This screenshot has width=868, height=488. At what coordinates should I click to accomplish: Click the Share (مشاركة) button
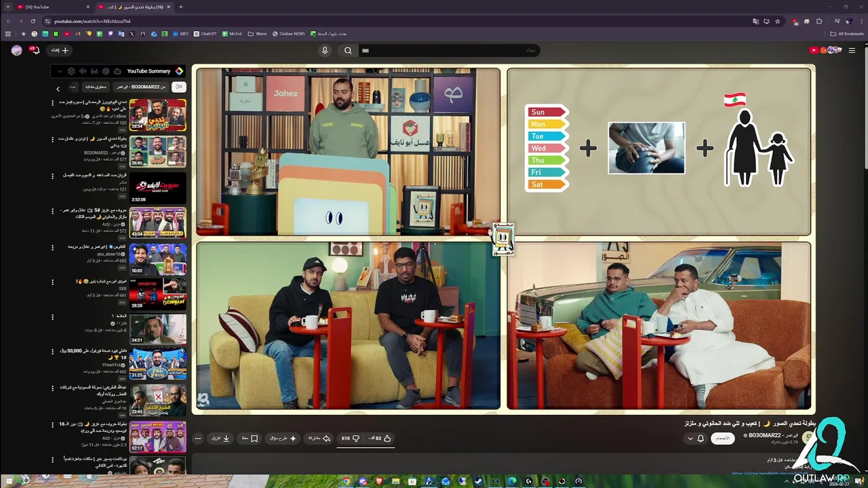tap(319, 439)
